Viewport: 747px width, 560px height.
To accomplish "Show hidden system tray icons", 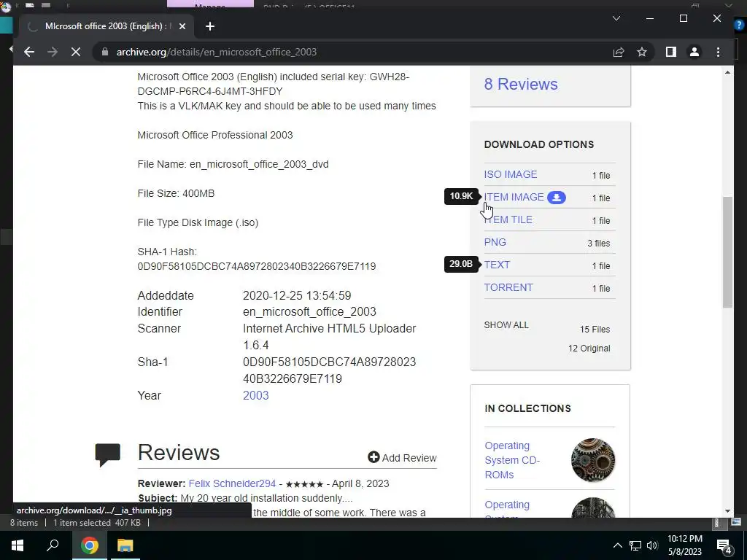I will click(x=617, y=545).
